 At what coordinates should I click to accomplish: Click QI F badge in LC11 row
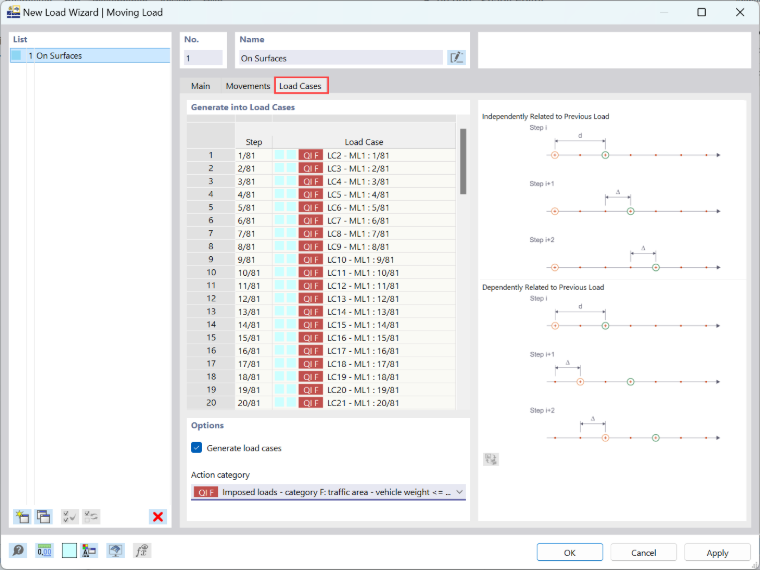point(311,273)
